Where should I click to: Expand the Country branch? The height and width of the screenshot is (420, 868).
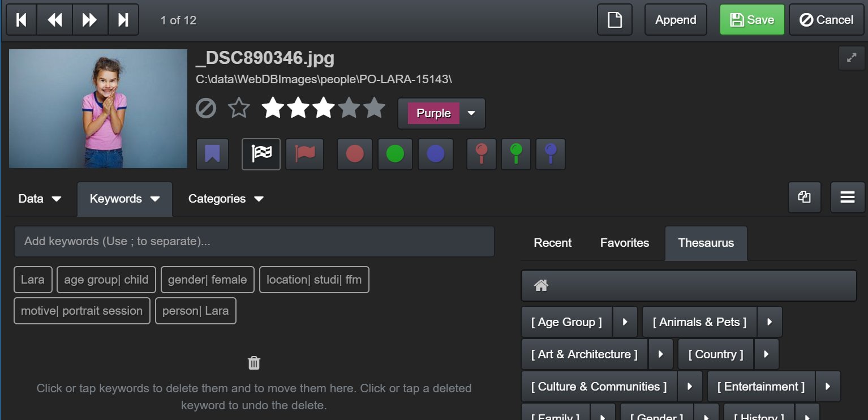point(767,354)
